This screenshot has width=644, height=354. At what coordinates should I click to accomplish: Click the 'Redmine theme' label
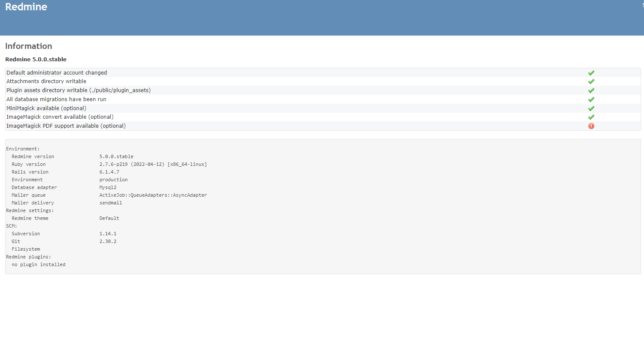click(30, 219)
